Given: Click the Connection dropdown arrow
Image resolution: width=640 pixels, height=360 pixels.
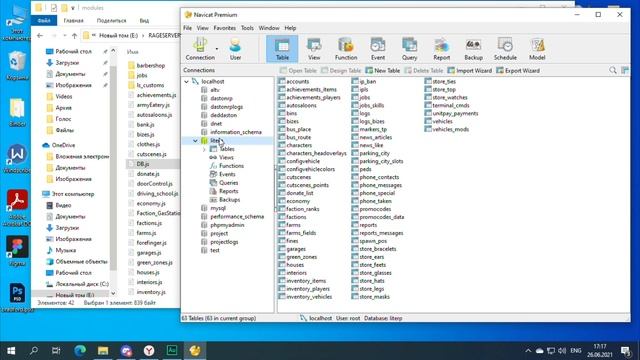Looking at the screenshot, I should coord(217,49).
